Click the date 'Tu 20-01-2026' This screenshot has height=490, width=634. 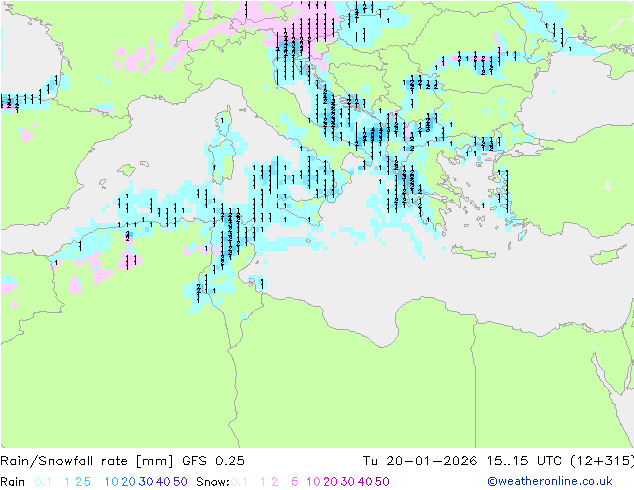click(x=420, y=461)
